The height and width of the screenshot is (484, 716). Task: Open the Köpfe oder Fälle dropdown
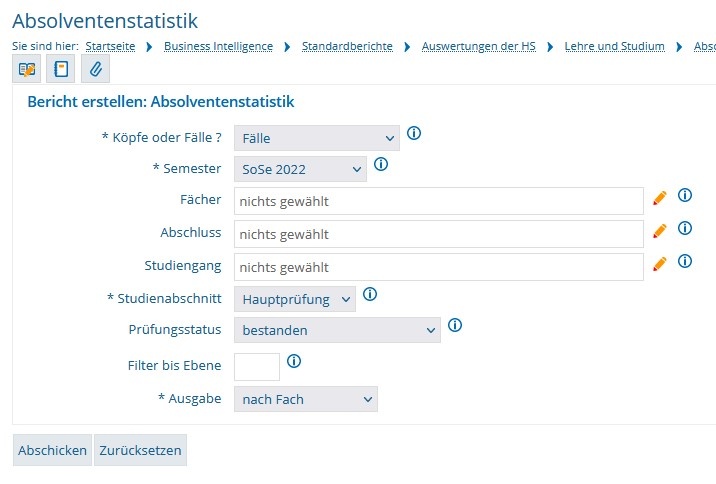[x=316, y=138]
